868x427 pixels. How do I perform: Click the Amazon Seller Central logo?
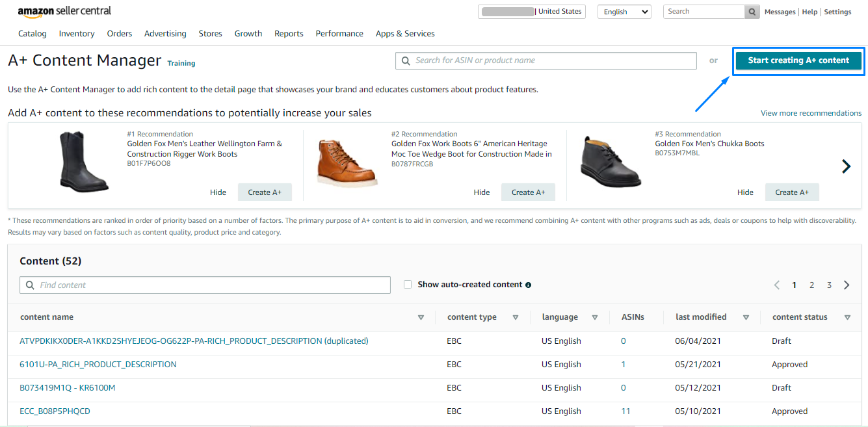[x=64, y=12]
